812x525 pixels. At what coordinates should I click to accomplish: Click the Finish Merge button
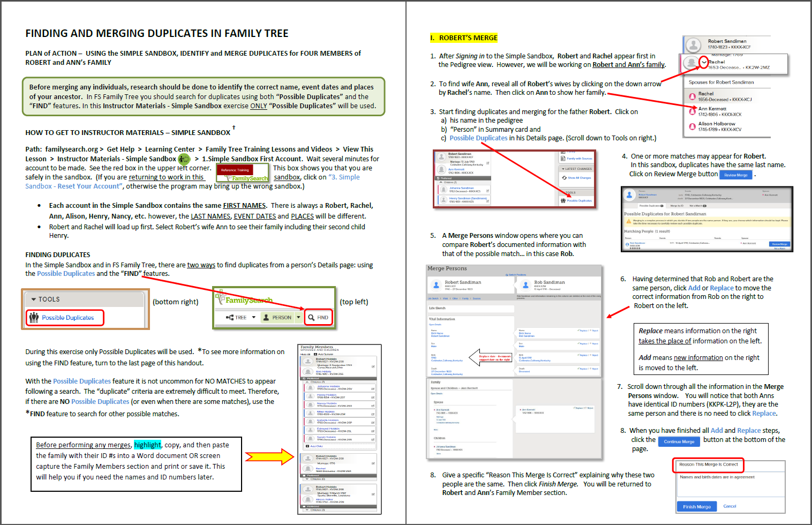(x=696, y=506)
